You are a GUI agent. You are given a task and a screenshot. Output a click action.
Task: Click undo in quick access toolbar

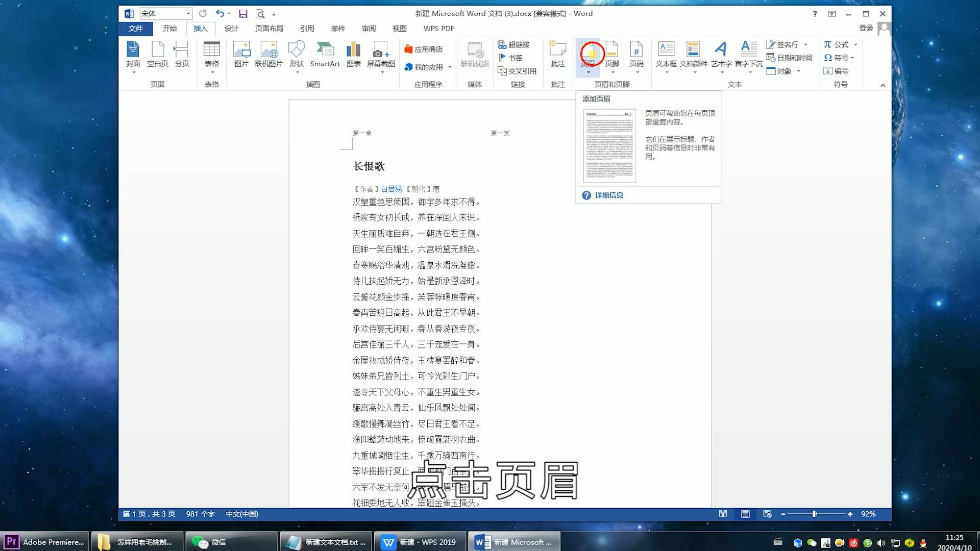[219, 14]
